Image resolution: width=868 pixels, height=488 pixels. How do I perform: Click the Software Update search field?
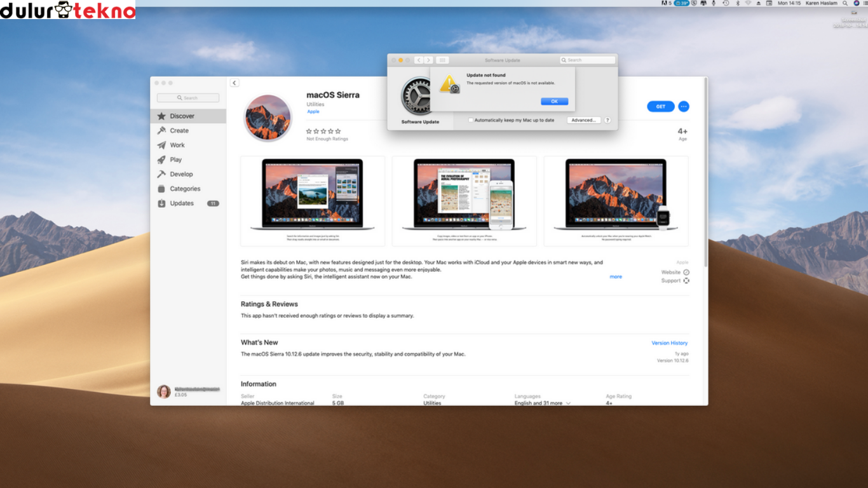(x=588, y=60)
